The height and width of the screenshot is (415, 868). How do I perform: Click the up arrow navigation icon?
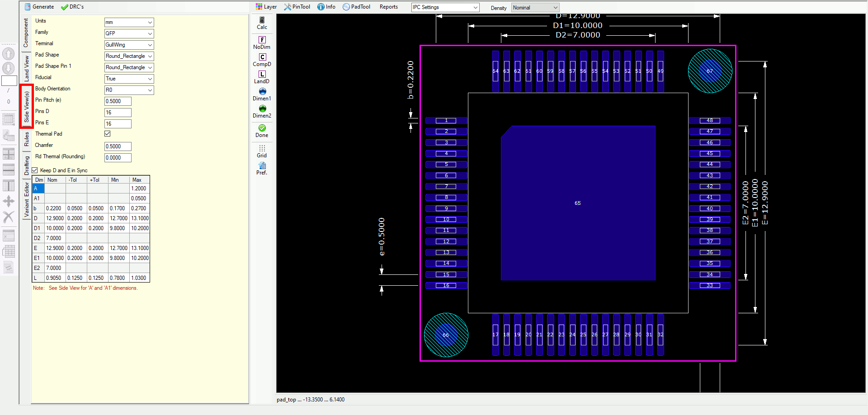point(9,54)
